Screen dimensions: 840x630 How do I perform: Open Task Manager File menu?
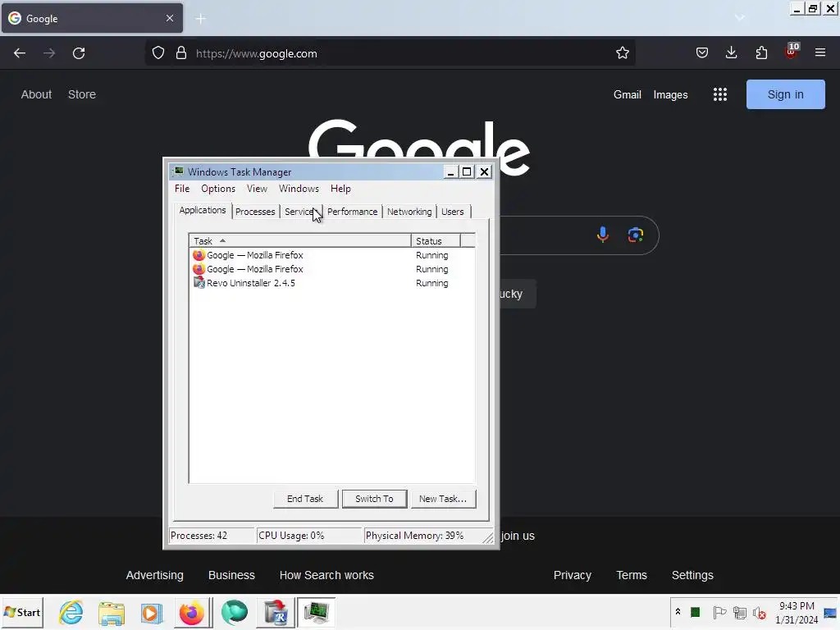tap(182, 189)
